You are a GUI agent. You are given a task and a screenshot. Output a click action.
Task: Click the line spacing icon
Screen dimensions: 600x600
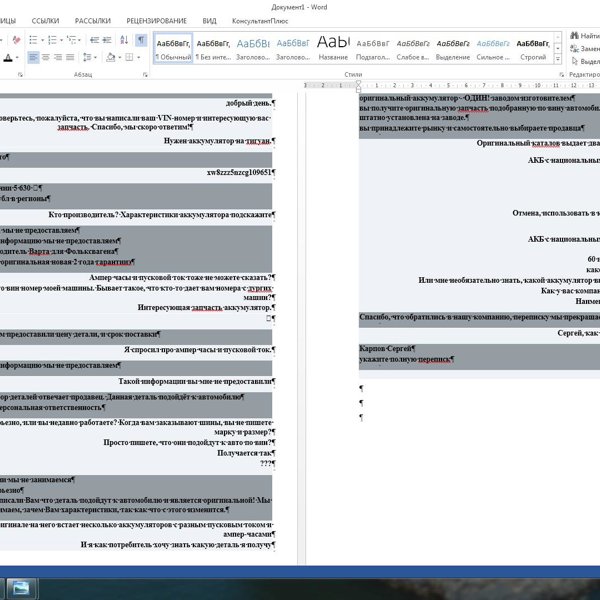[87, 57]
